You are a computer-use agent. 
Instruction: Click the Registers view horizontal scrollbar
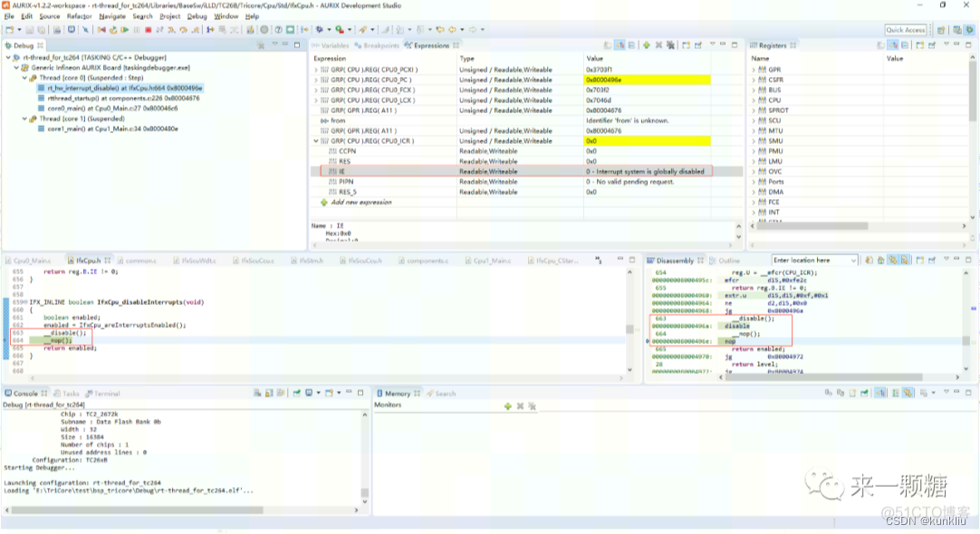tap(812, 225)
